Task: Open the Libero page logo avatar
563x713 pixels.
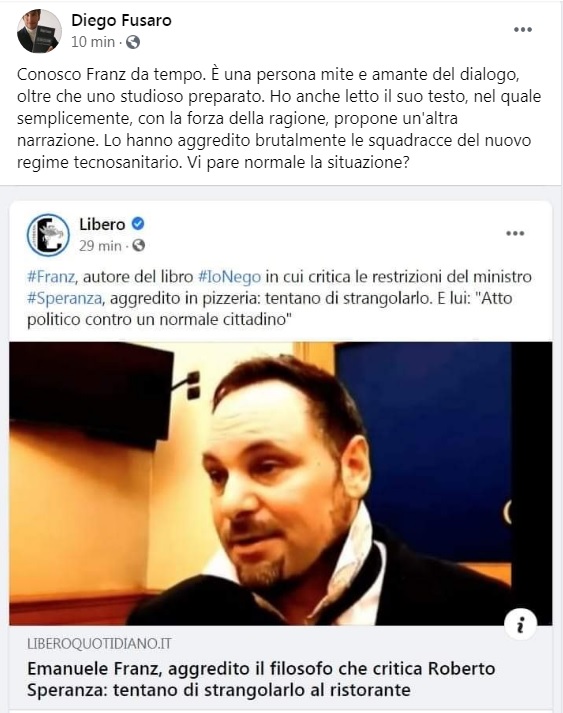Action: click(48, 235)
